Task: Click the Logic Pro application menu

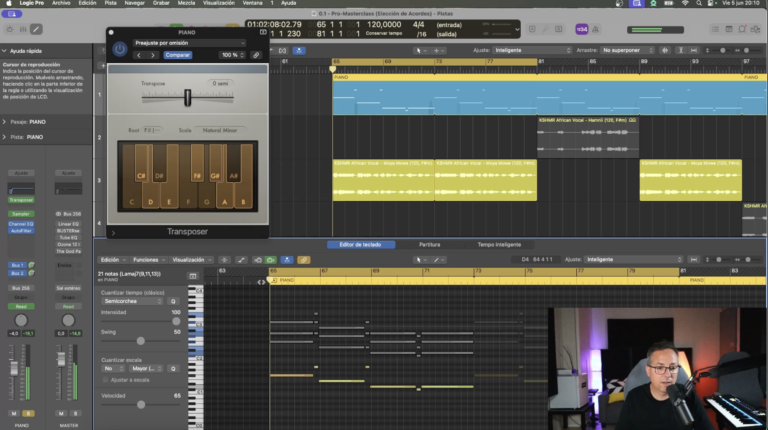Action: point(31,3)
